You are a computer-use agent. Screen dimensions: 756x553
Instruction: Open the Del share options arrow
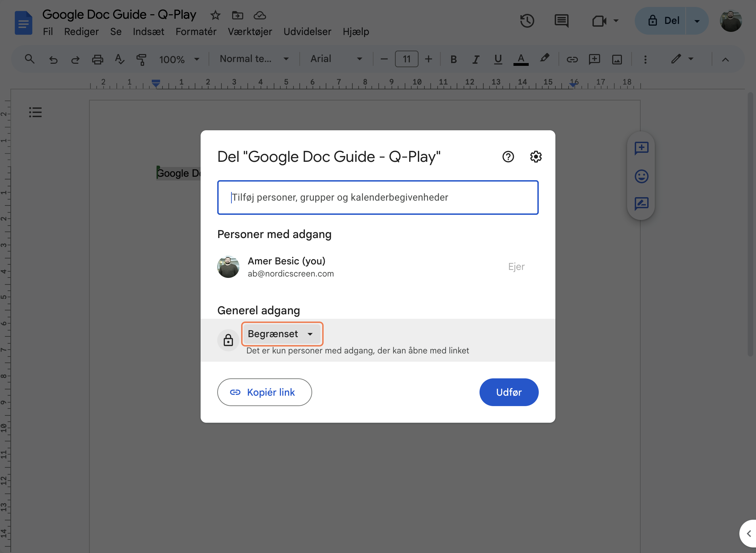tap(697, 21)
